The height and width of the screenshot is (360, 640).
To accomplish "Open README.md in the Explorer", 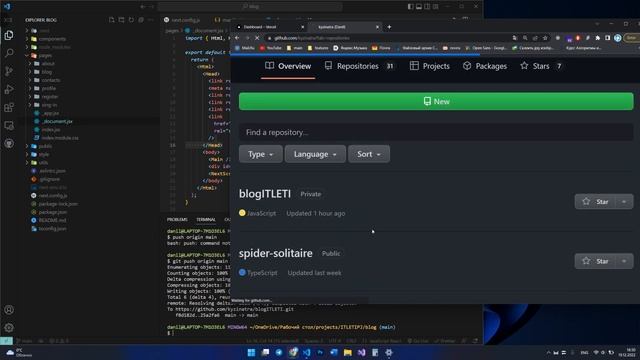I will point(52,220).
